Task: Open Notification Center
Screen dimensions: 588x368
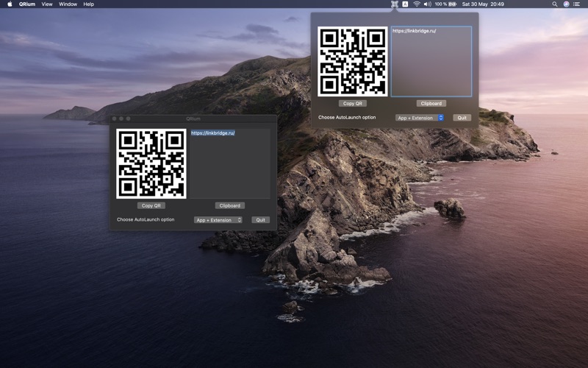Action: [x=577, y=4]
